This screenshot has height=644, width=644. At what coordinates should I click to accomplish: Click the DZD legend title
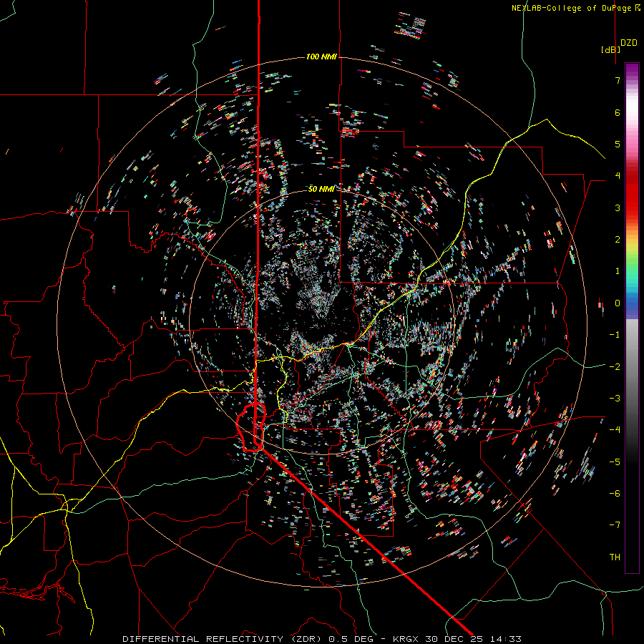click(x=629, y=43)
